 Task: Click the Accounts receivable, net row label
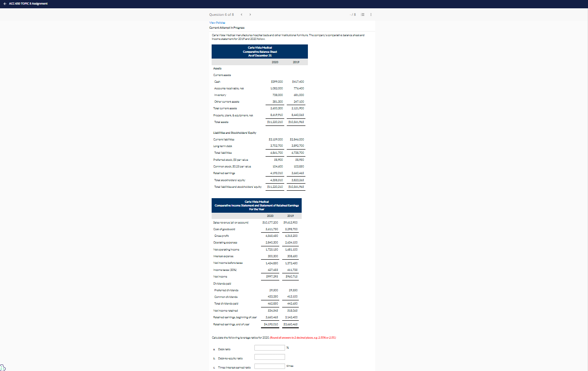(x=229, y=88)
